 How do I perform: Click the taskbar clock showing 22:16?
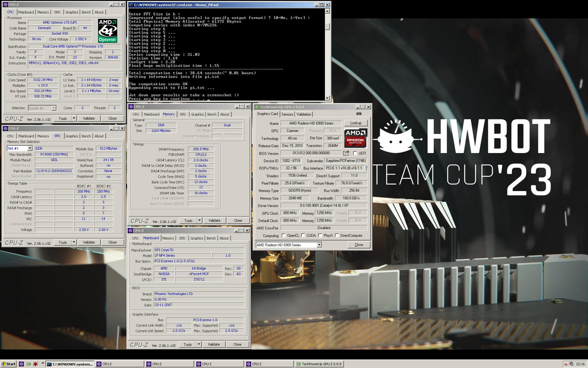point(580,364)
